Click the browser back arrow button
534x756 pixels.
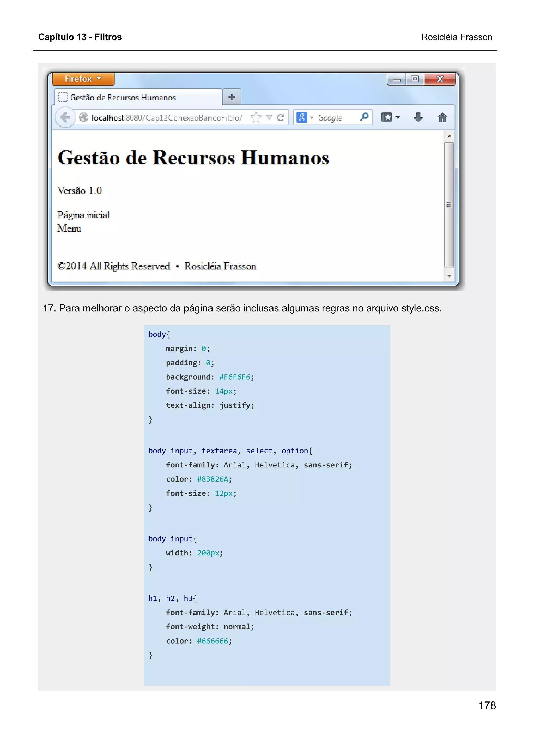[65, 117]
